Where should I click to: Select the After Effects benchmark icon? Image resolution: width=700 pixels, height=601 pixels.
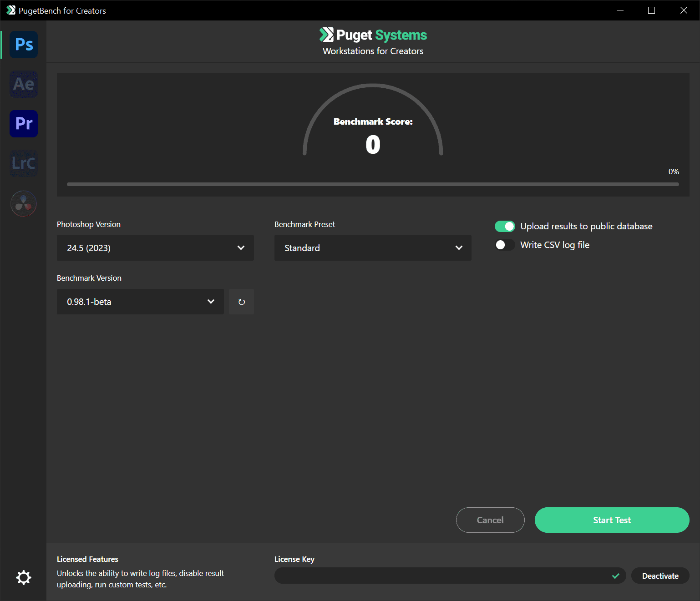point(24,84)
